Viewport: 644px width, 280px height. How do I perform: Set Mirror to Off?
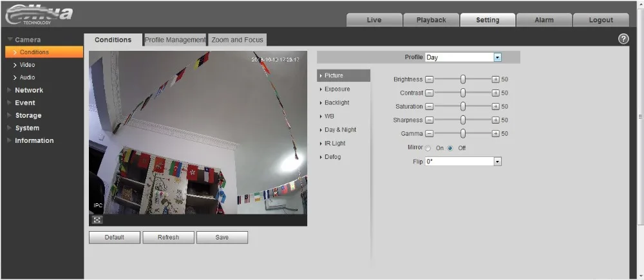[450, 148]
